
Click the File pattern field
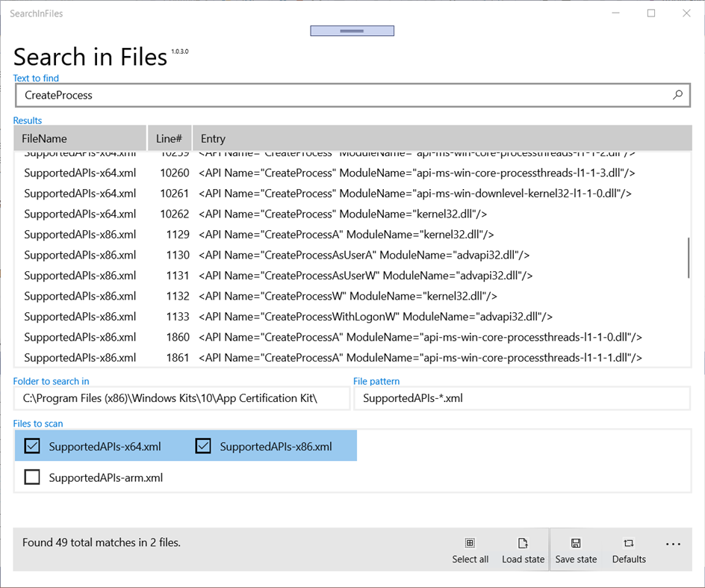point(523,397)
